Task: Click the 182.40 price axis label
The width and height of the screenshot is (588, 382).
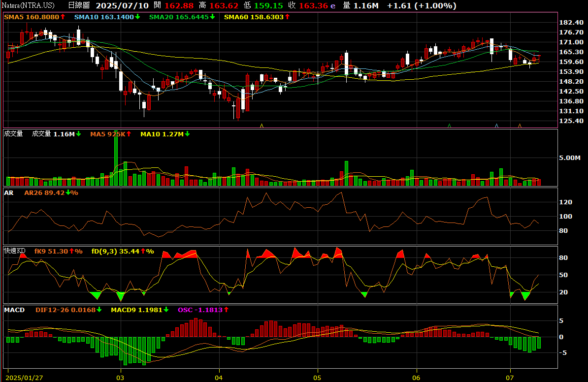Action: click(571, 23)
